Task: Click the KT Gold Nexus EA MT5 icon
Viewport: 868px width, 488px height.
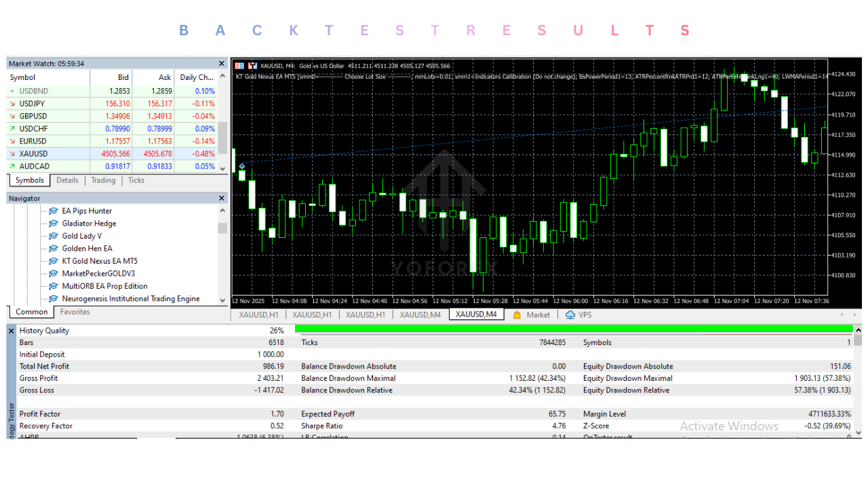Action: click(54, 261)
